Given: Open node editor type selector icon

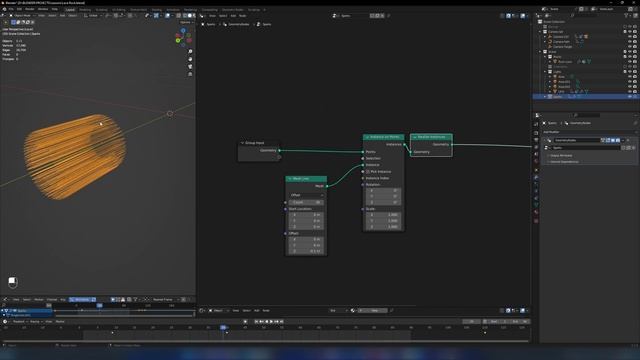Looking at the screenshot, I should [202, 16].
